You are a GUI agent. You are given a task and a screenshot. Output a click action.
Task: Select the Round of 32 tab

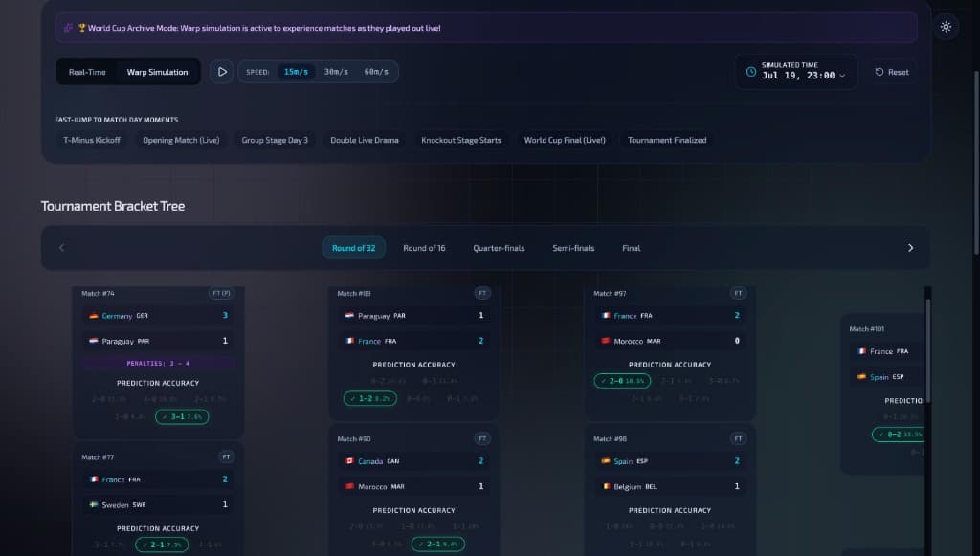pos(354,248)
